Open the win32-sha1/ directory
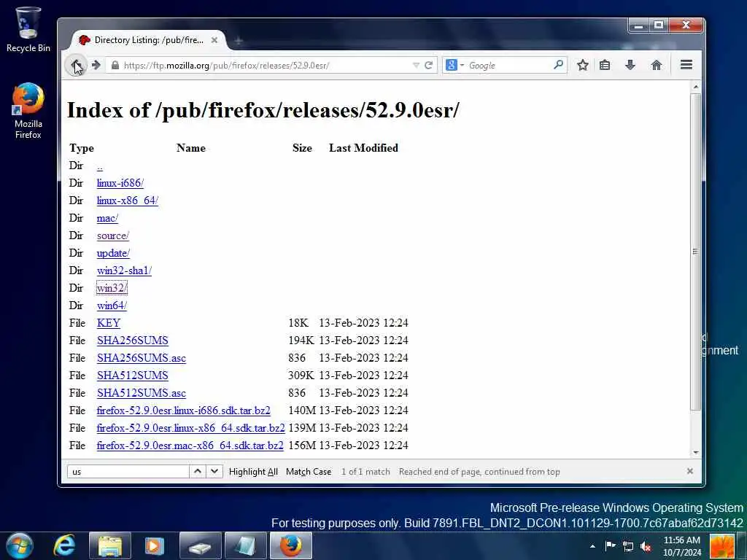Image resolution: width=747 pixels, height=560 pixels. coord(124,271)
